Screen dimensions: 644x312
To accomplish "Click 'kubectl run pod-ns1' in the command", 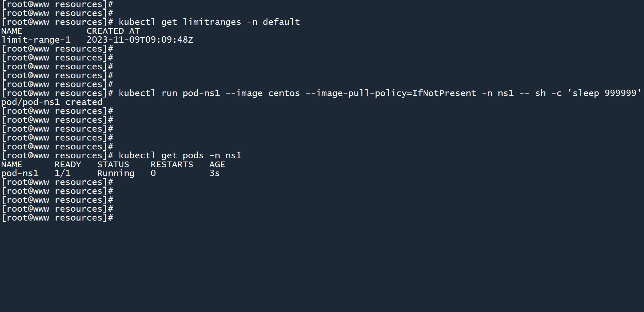I will pos(169,93).
